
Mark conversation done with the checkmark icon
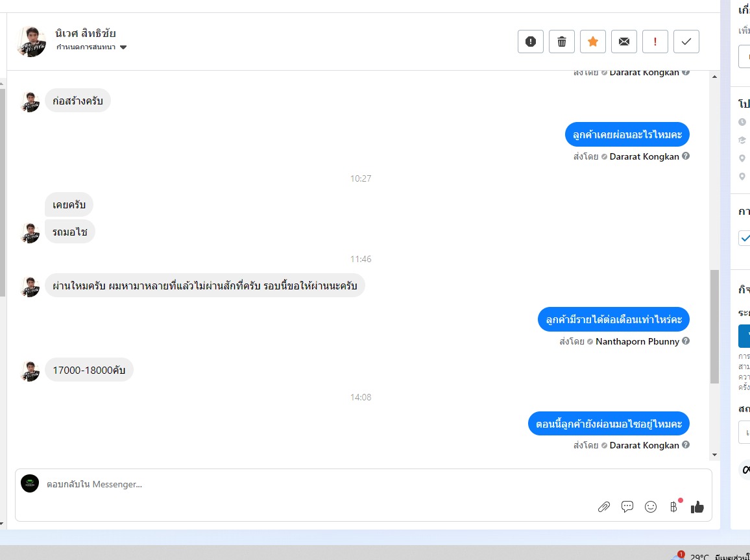[686, 42]
